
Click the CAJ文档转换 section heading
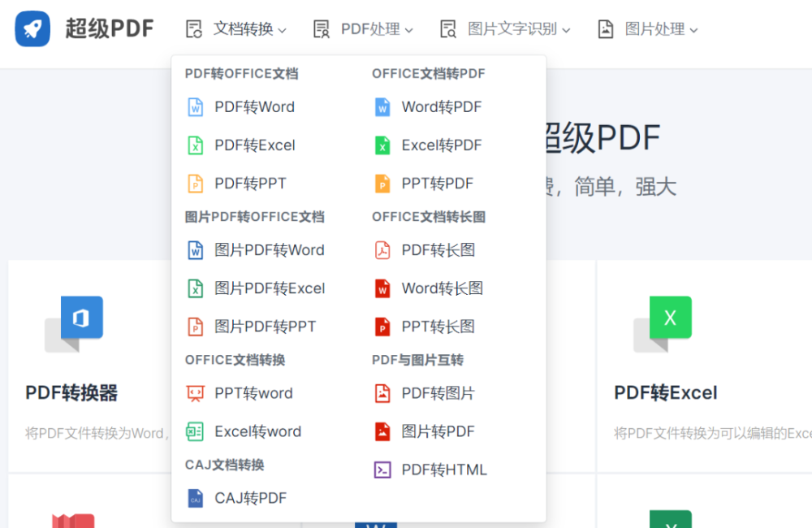(225, 465)
